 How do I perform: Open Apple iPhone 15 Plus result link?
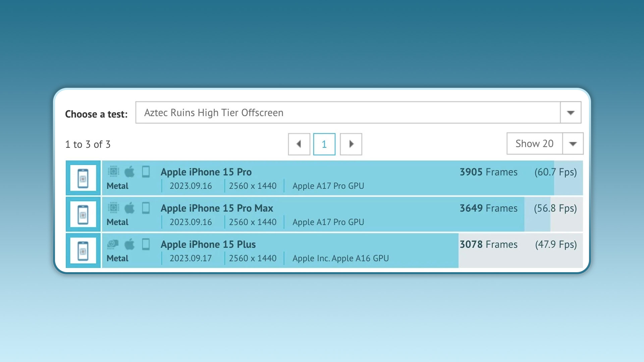pyautogui.click(x=208, y=244)
